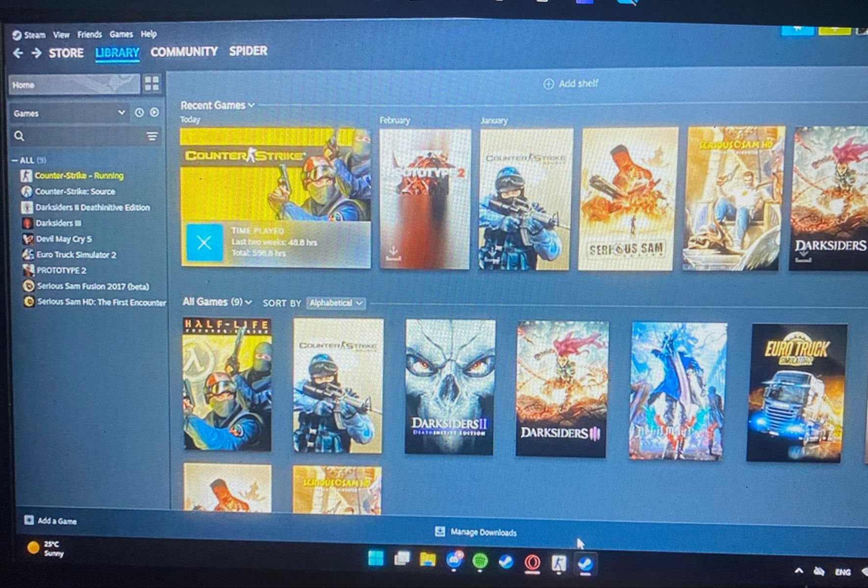Click the recent activity clock icon

(x=139, y=113)
